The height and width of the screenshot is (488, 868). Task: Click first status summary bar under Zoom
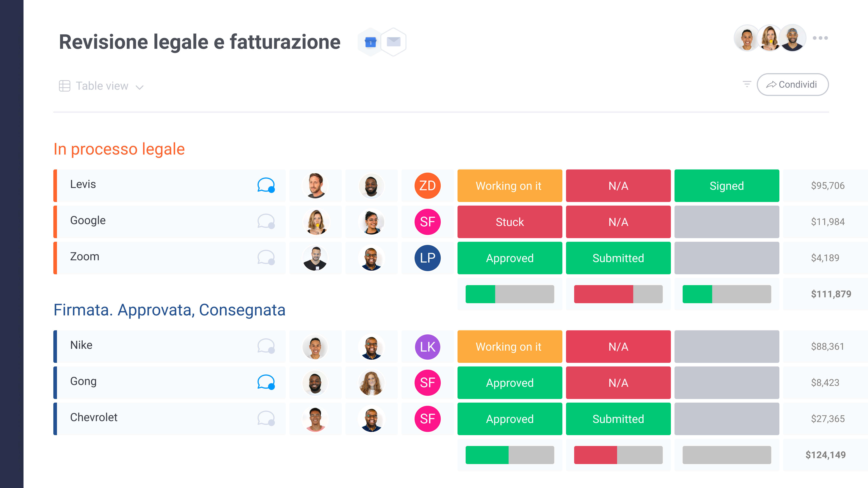tap(509, 294)
